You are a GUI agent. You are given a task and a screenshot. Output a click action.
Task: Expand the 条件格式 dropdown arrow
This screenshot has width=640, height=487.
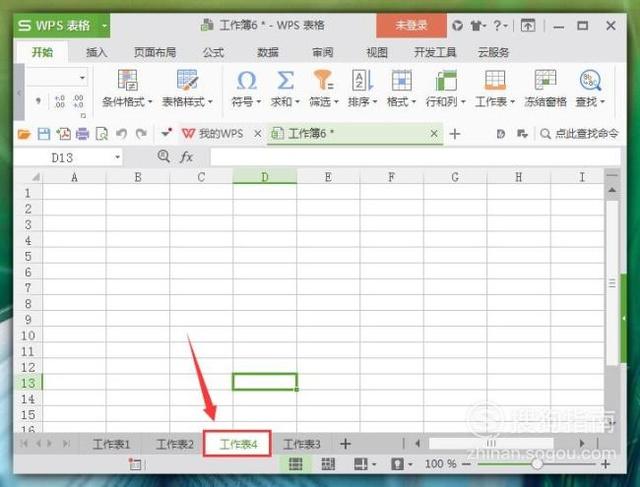[150, 101]
